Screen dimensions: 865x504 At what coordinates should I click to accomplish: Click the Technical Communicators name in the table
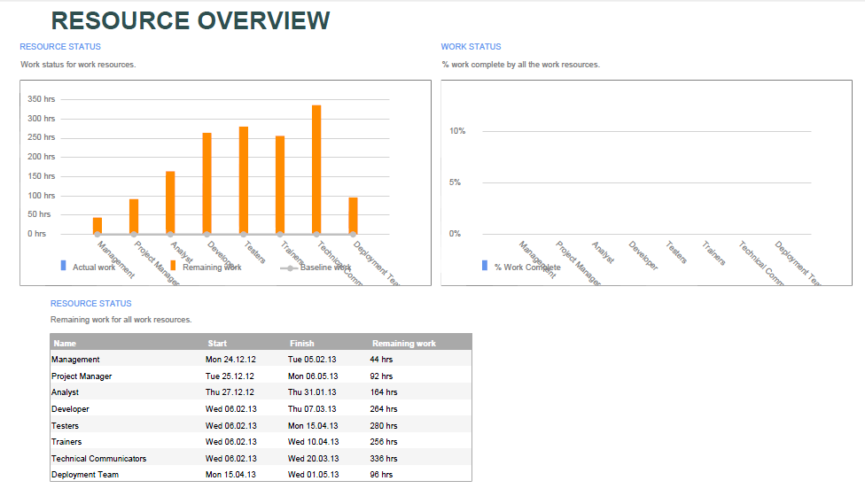point(99,459)
